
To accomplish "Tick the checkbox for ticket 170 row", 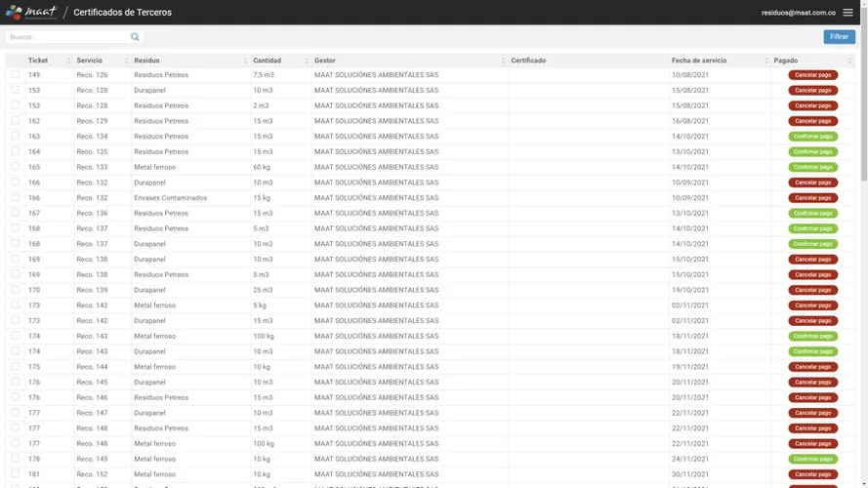I will coord(15,290).
